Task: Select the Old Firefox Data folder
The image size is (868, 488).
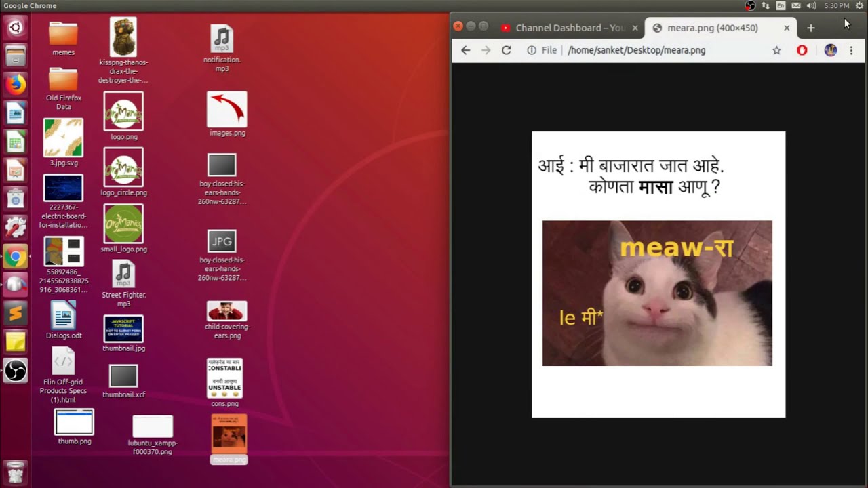Action: [63, 88]
